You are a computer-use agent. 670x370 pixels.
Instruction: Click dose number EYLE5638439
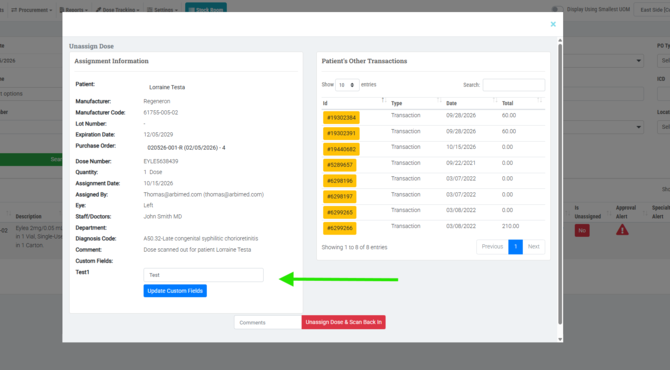point(161,162)
